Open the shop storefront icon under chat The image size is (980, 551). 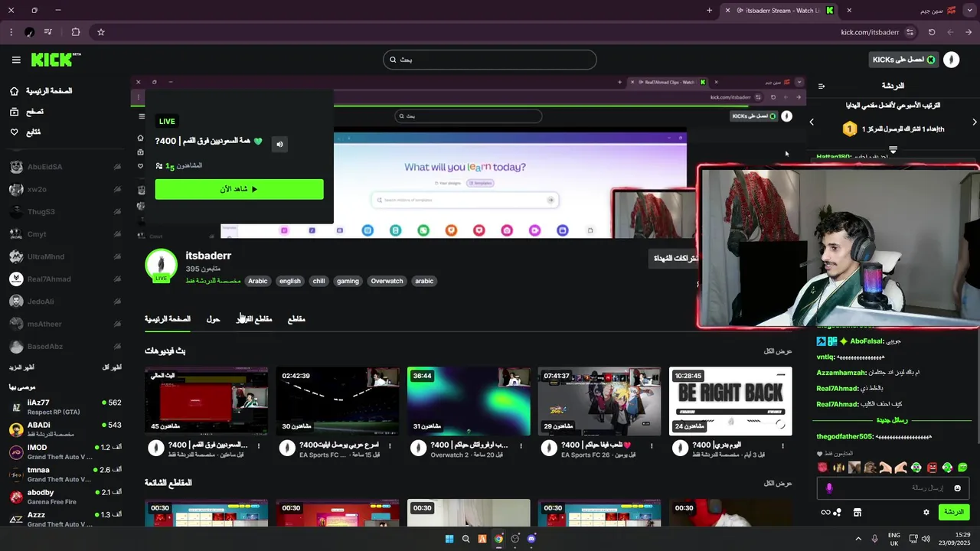pyautogui.click(x=857, y=512)
